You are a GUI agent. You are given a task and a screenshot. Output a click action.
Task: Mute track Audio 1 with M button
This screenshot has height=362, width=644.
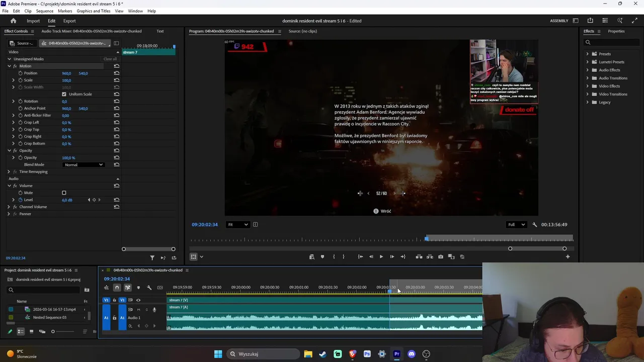pyautogui.click(x=138, y=310)
